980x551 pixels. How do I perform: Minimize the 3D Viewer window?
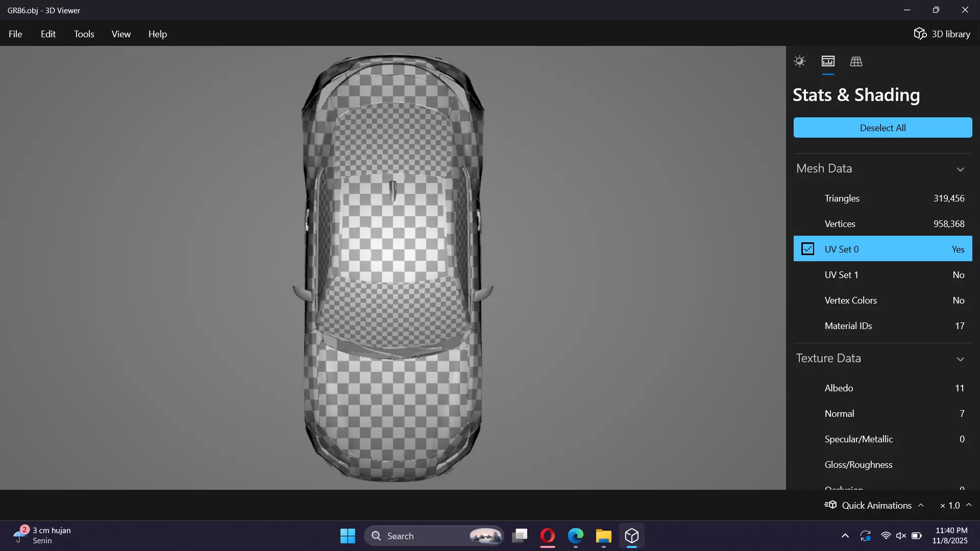pyautogui.click(x=907, y=10)
